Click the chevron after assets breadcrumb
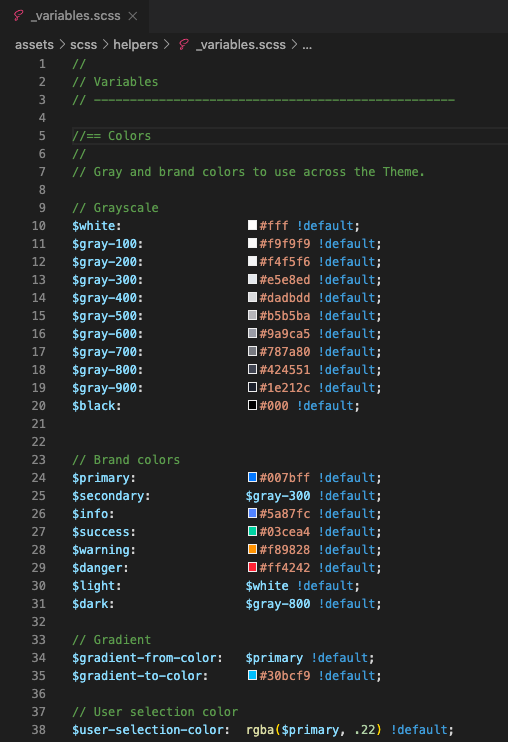508x742 pixels. point(62,44)
